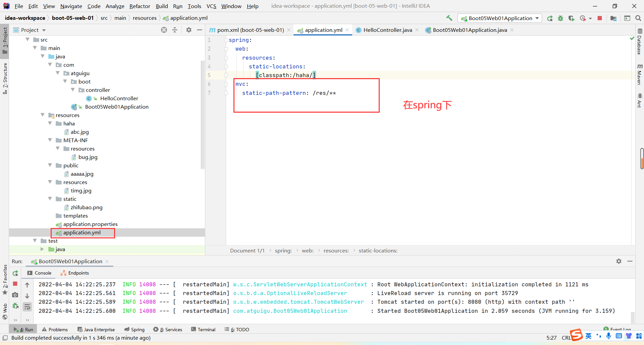
Task: Open the Project Structure icon
Action: point(613,18)
